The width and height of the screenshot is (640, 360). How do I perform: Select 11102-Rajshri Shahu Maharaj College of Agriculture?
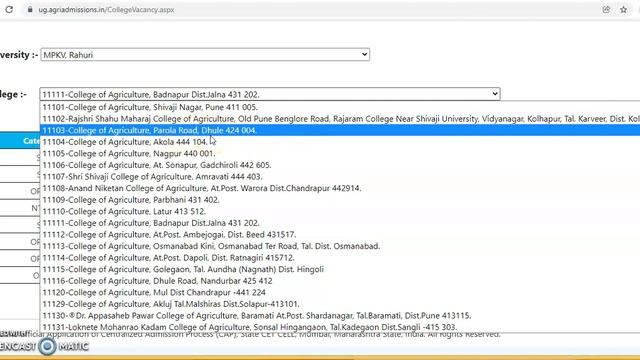click(x=340, y=119)
